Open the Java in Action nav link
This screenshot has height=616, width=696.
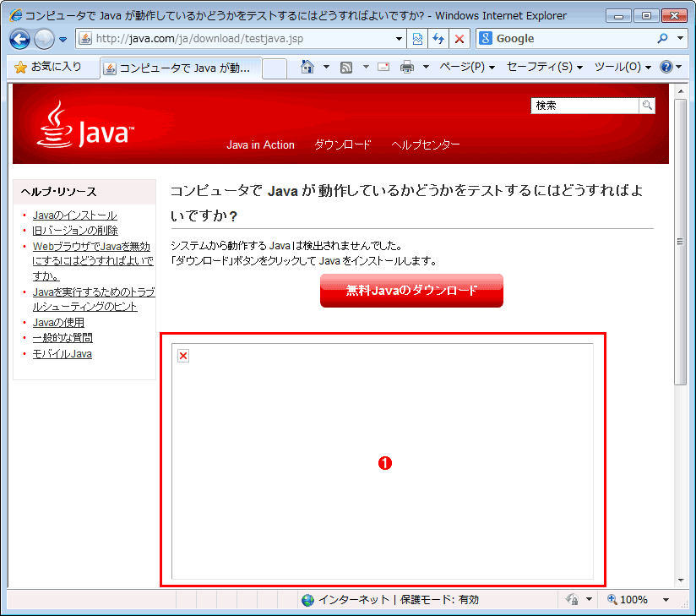(x=260, y=144)
